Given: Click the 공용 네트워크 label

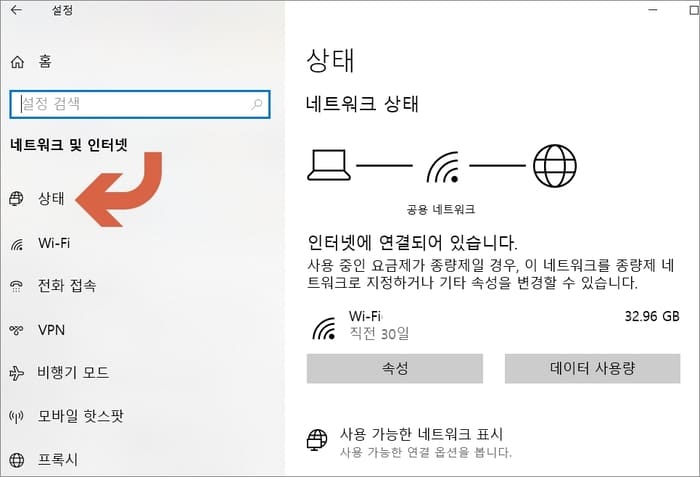Looking at the screenshot, I should [x=441, y=209].
